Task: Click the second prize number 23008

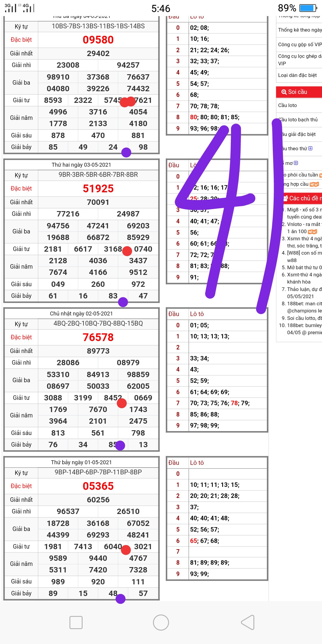Action: point(68,65)
